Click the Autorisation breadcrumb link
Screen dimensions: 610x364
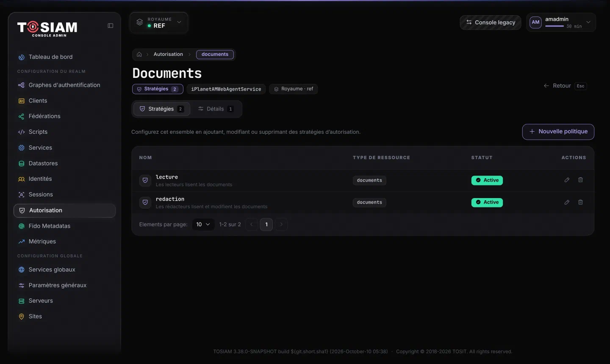click(x=168, y=55)
